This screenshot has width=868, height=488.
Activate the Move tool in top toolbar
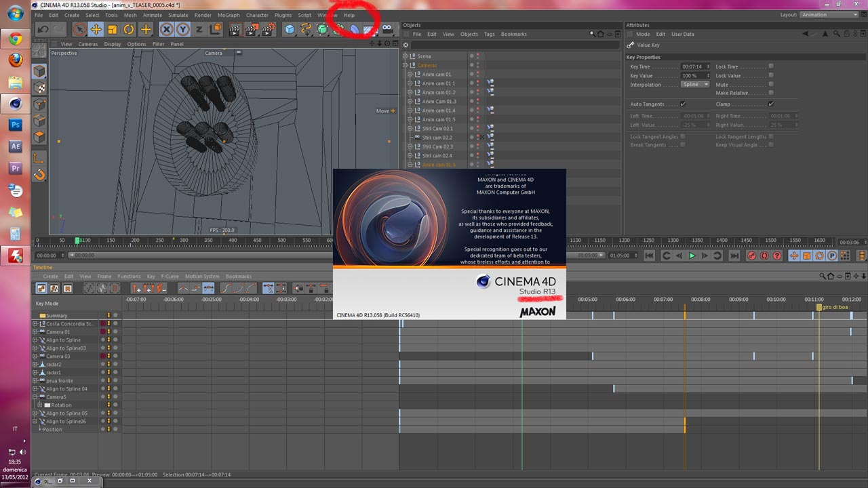[x=96, y=29]
